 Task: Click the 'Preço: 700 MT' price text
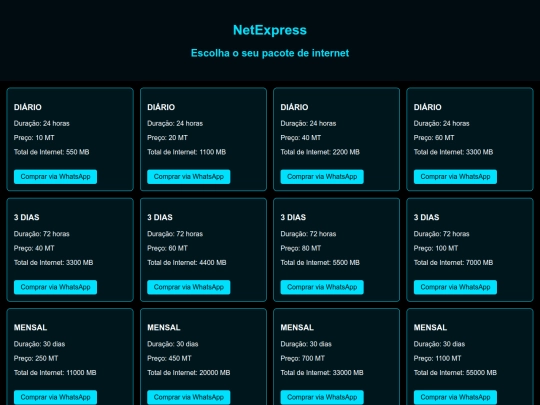click(302, 359)
